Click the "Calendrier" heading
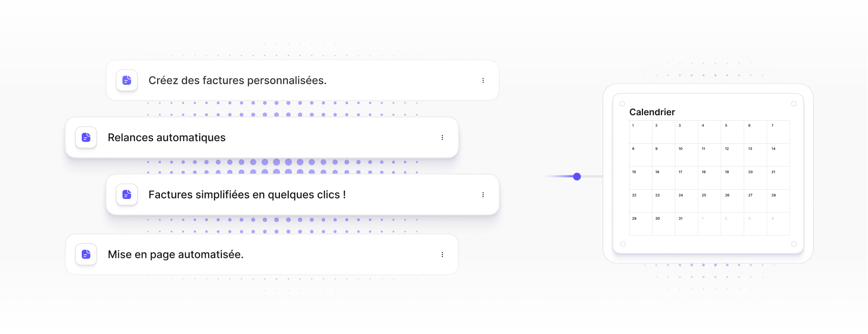 pos(652,112)
